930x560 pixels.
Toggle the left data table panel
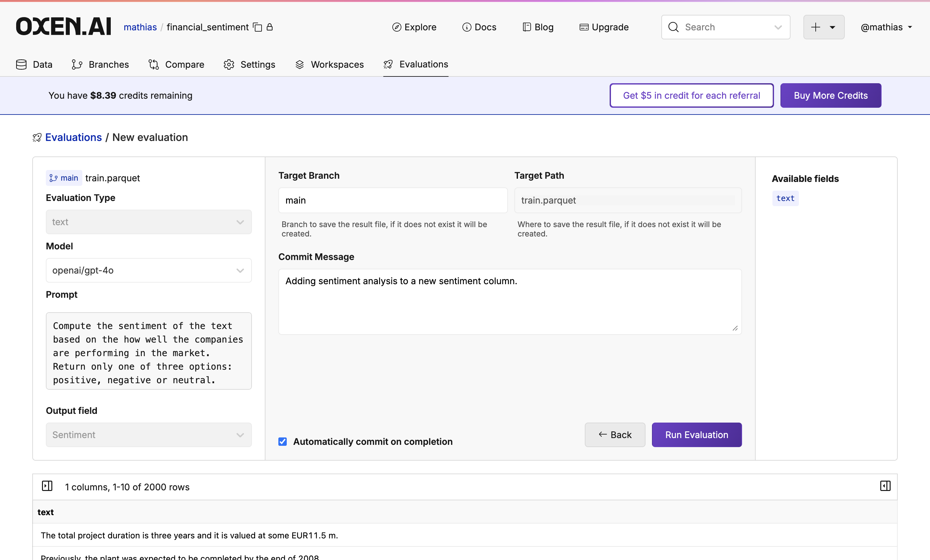coord(47,486)
